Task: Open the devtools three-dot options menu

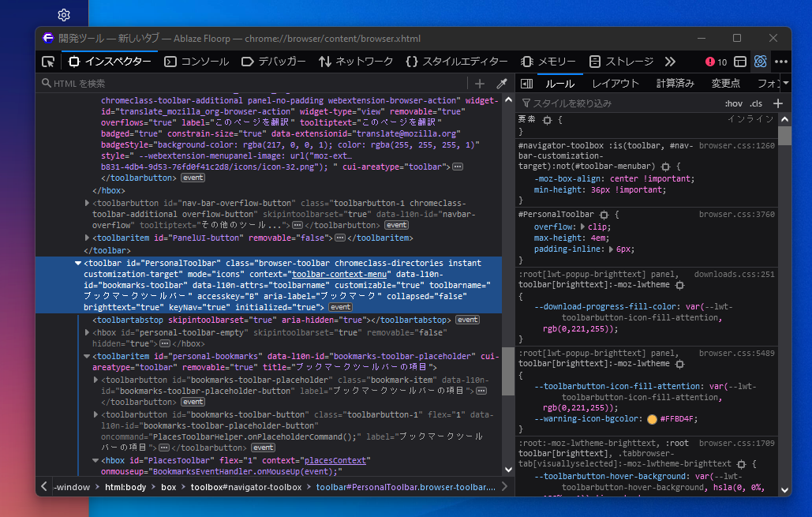Action: pyautogui.click(x=781, y=62)
